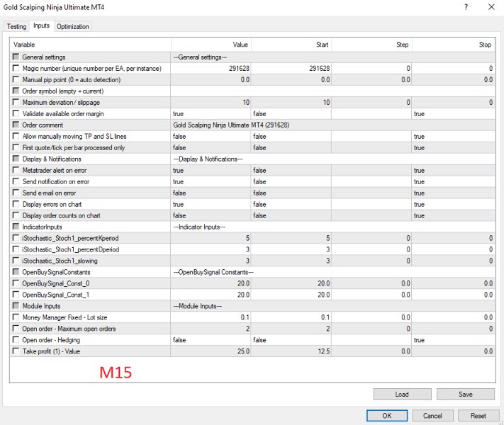
Task: Select Metatrader alert on error Value cell
Action: coord(211,170)
